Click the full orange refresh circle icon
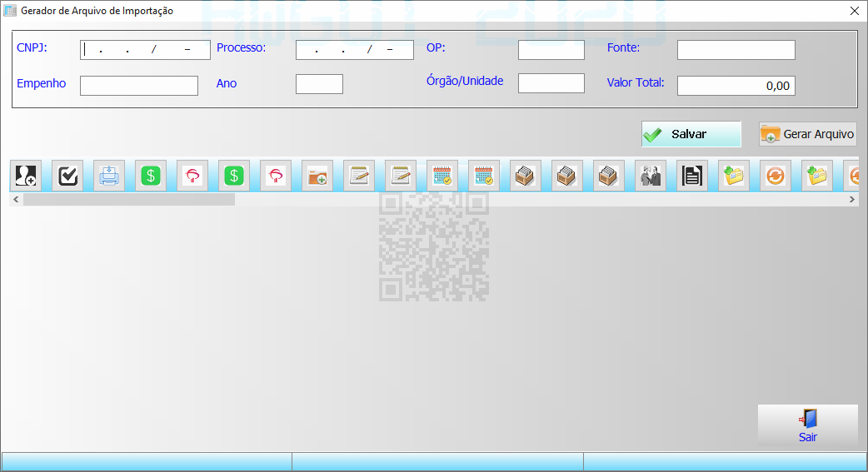 point(776,176)
